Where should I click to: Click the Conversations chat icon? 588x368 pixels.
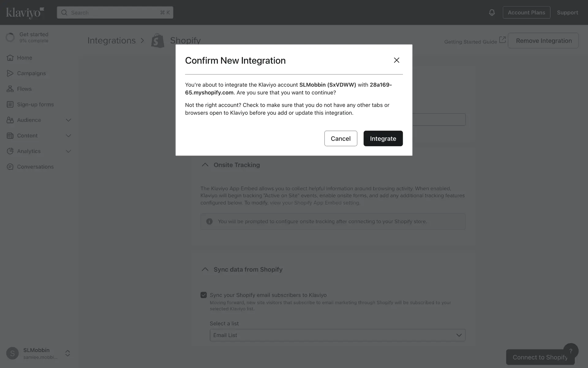[x=10, y=167]
